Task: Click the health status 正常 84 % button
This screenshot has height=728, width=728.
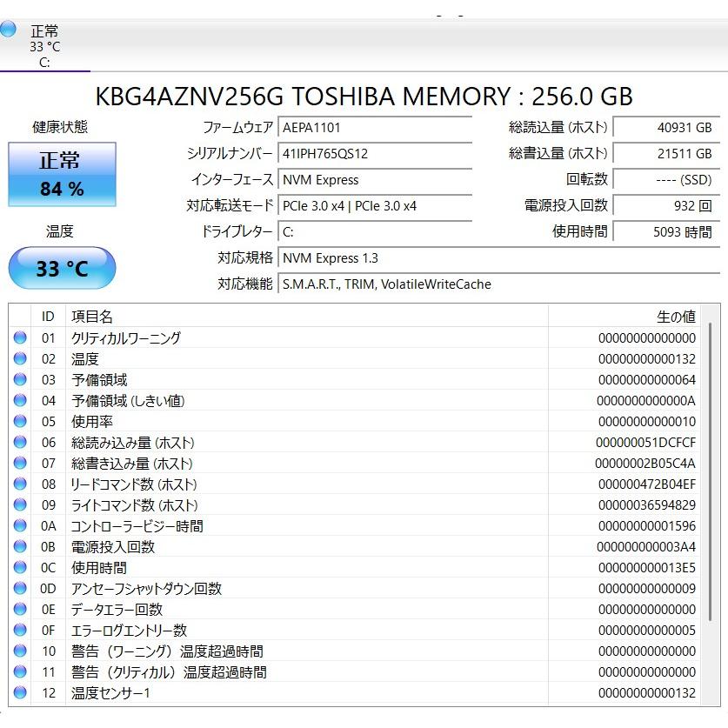Action: click(63, 174)
